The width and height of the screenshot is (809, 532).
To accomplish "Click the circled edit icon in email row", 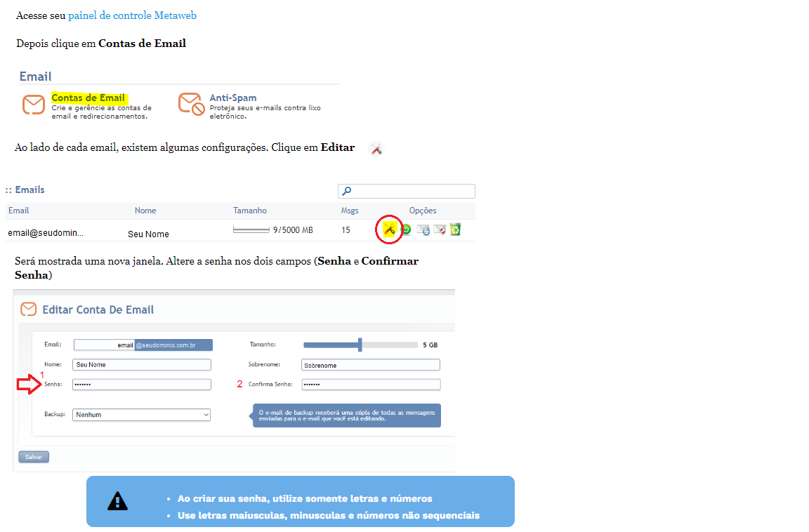I will (389, 230).
